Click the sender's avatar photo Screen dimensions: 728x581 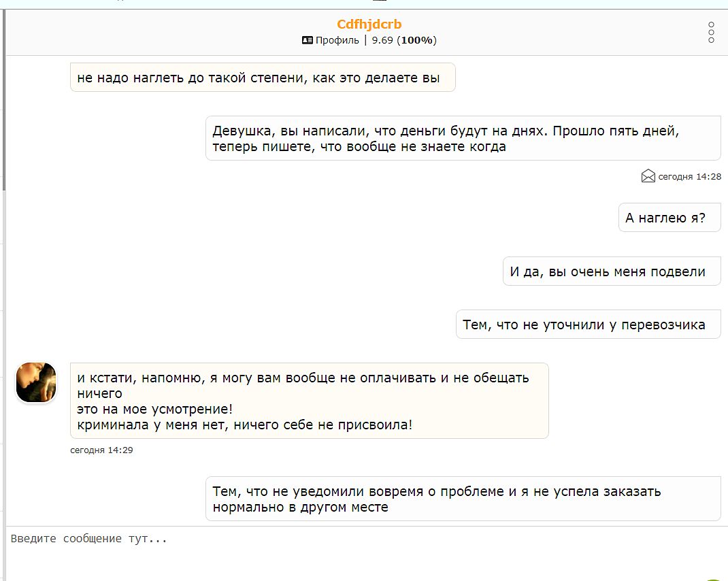pos(36,382)
